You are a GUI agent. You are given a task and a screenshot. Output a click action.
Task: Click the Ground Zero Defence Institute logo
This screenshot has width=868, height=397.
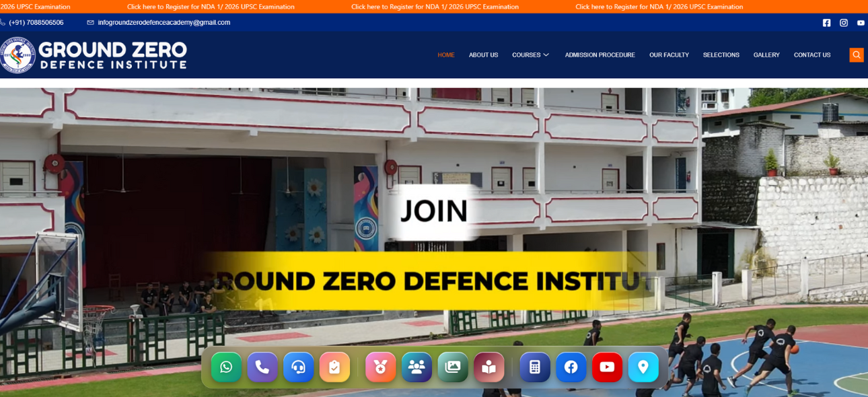tap(94, 55)
